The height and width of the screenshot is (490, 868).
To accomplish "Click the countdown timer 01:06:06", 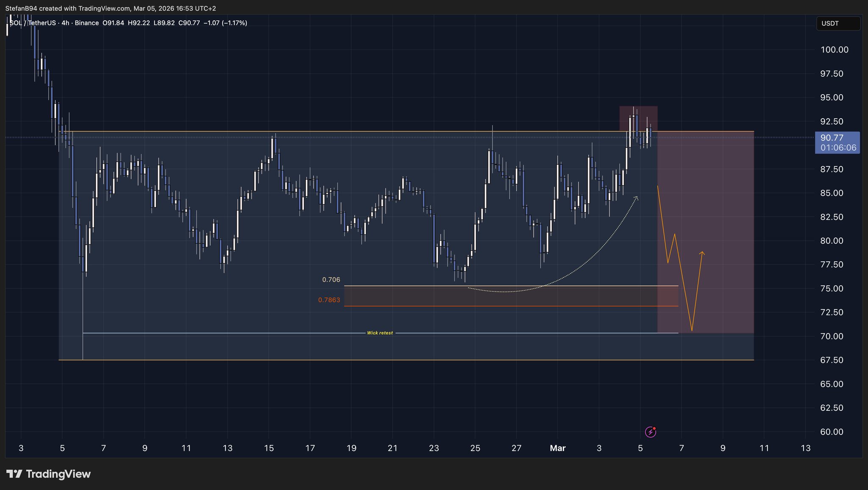I will click(838, 148).
